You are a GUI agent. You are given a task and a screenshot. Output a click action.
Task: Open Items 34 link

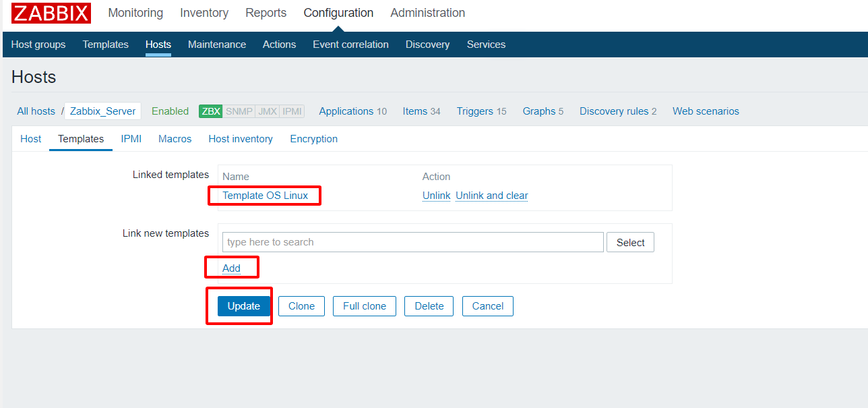pos(422,111)
